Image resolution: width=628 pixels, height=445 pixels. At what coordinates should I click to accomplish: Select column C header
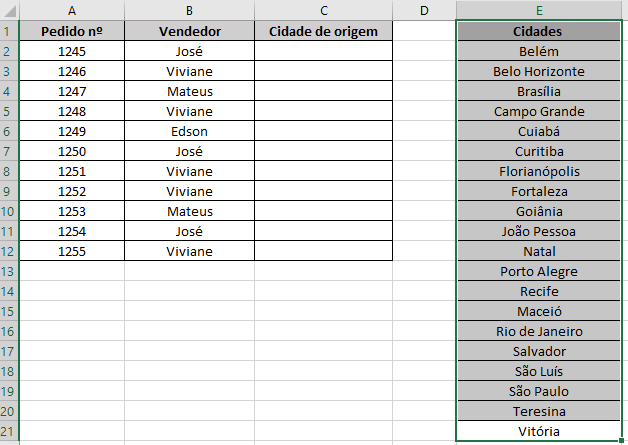323,11
